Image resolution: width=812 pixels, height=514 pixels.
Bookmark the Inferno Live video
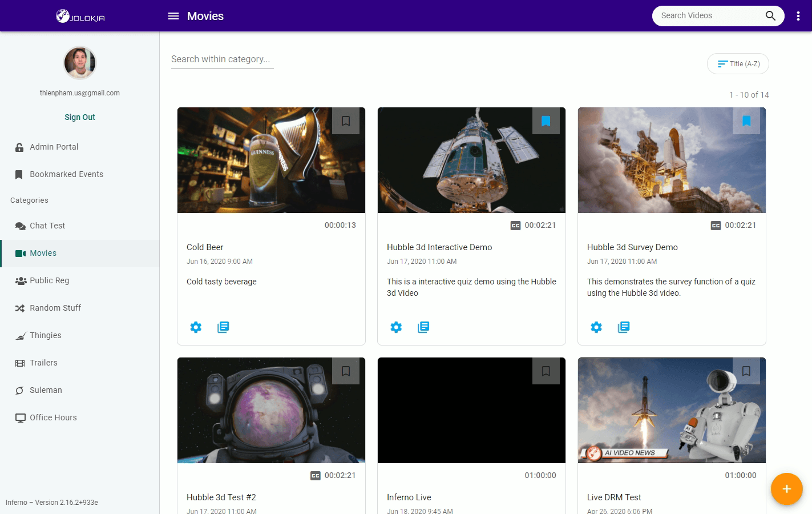click(546, 371)
